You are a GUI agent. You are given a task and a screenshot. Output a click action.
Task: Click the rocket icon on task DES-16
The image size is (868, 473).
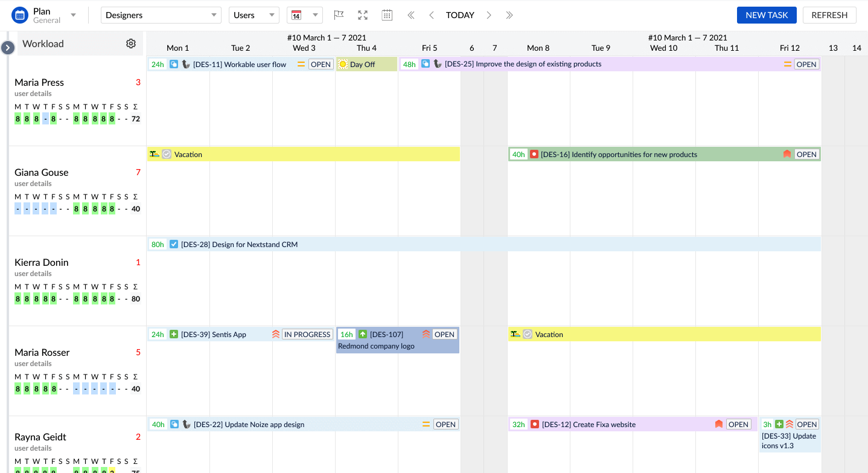pos(534,154)
